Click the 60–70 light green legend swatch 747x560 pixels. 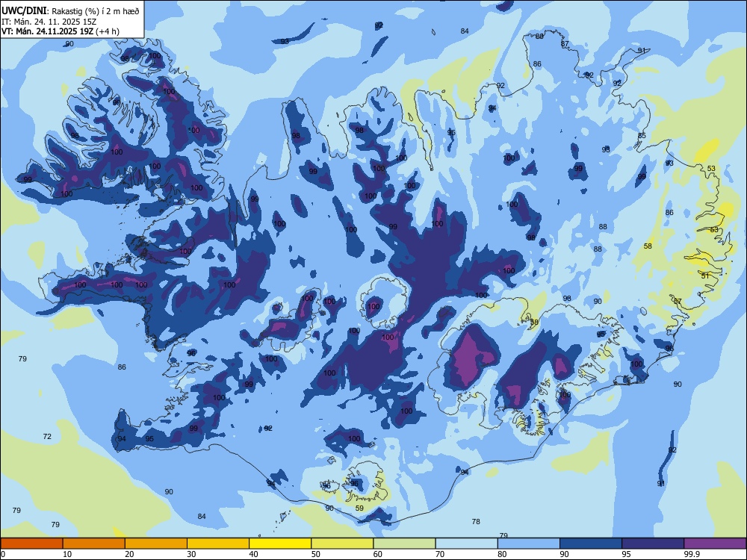(x=404, y=544)
